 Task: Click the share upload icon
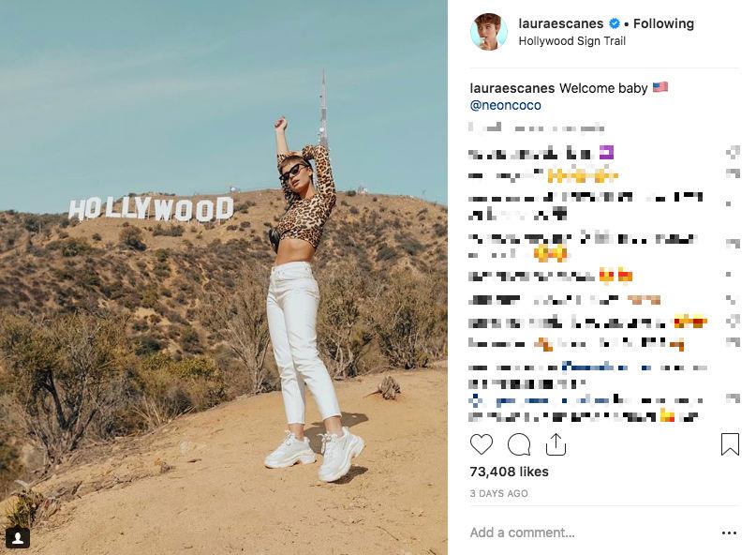[x=556, y=444]
